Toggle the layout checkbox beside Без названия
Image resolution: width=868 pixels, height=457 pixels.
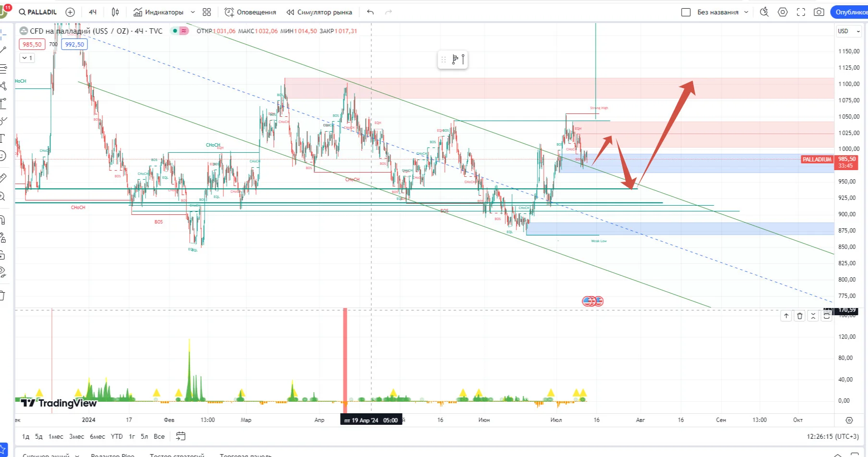pos(686,12)
